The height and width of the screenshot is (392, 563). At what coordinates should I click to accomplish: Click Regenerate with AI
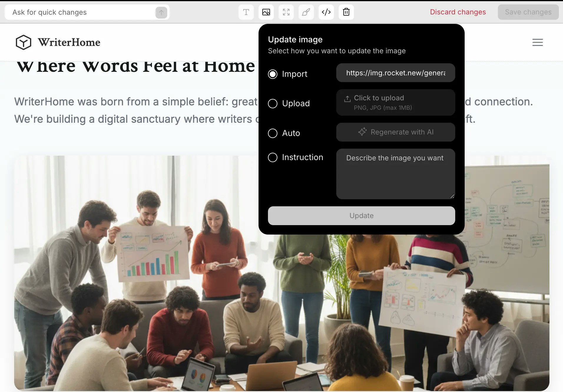395,132
